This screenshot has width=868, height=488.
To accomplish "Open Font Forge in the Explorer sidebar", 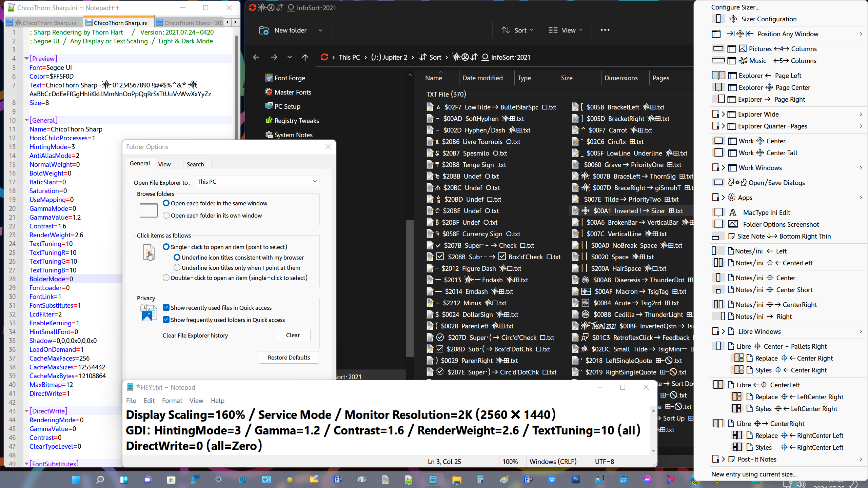I will [290, 78].
